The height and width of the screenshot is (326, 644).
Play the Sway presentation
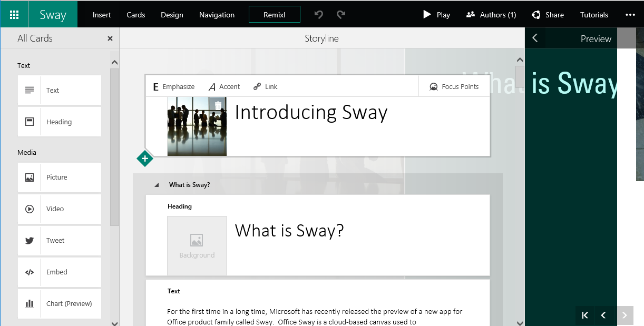pyautogui.click(x=436, y=15)
